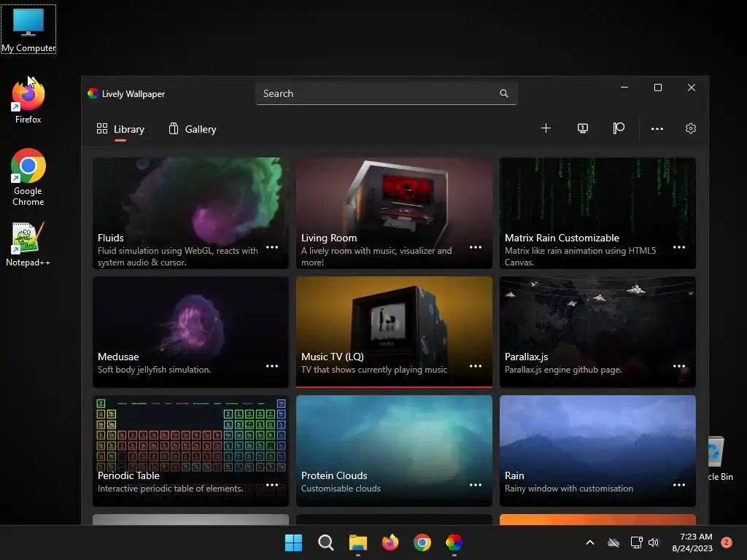Image resolution: width=747 pixels, height=560 pixels.
Task: Click Firefox desktop shortcut
Action: (x=28, y=101)
